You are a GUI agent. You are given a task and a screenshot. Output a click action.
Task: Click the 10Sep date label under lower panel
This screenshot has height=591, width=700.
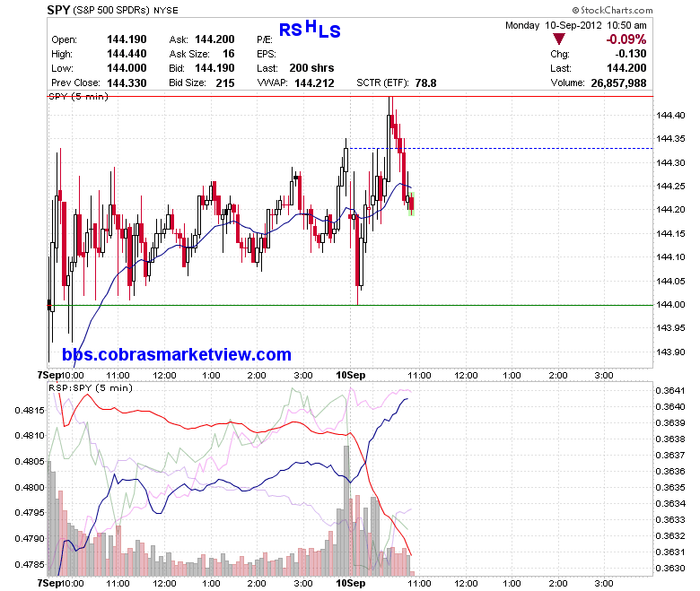pos(350,583)
